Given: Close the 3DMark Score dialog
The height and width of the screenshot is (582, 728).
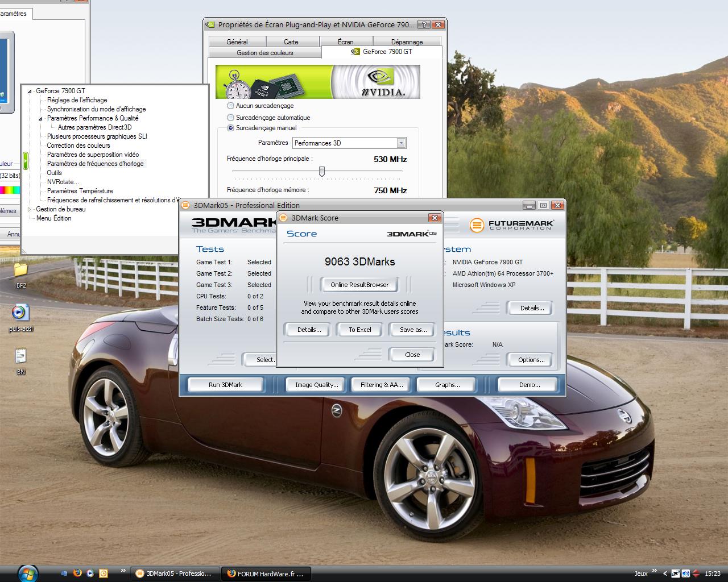Looking at the screenshot, I should 412,355.
